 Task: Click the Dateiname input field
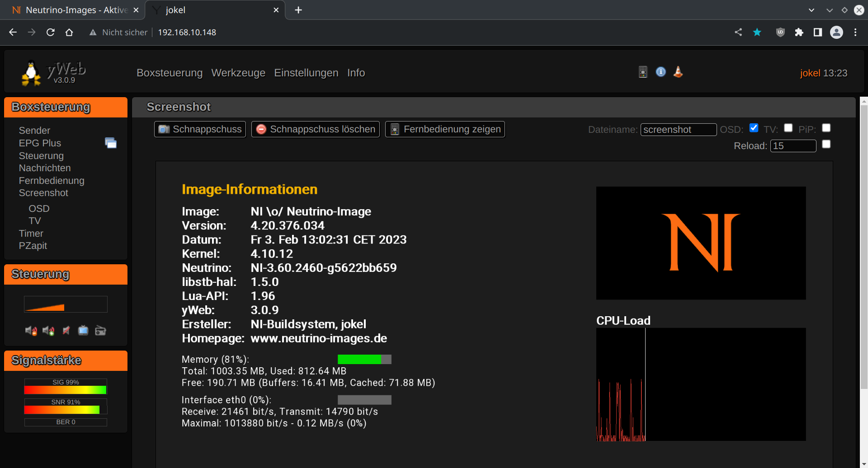(678, 130)
